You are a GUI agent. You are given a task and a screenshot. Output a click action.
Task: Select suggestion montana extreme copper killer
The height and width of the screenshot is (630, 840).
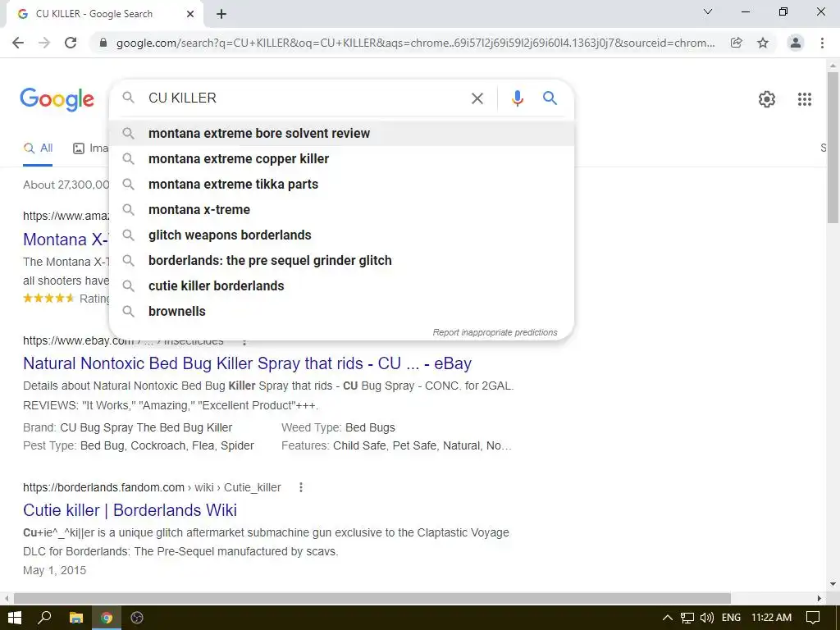(341, 158)
